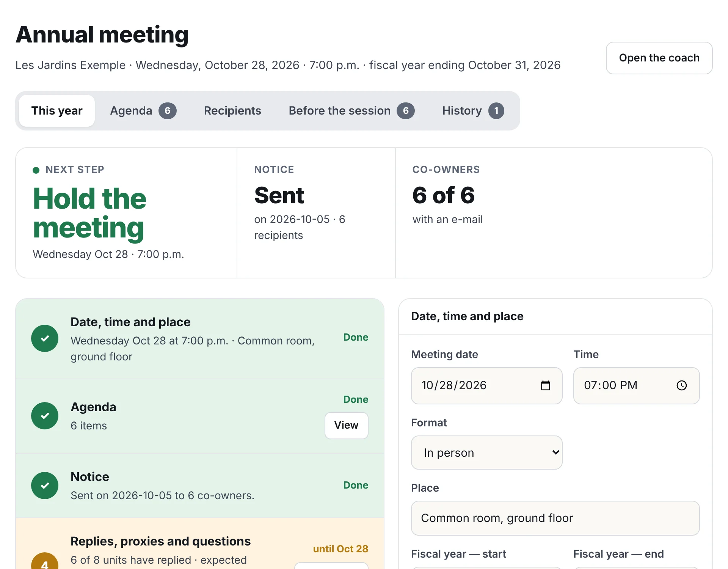This screenshot has height=569, width=728.
Task: Open the Recipients tab
Action: coord(232,111)
